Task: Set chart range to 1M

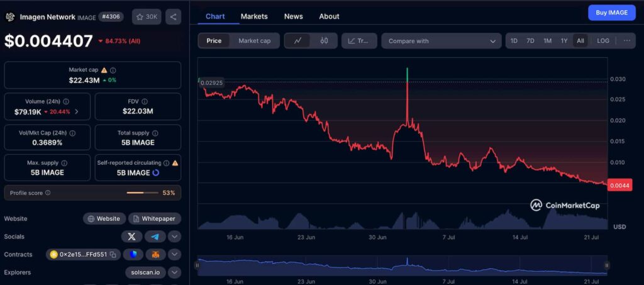Action: 547,41
